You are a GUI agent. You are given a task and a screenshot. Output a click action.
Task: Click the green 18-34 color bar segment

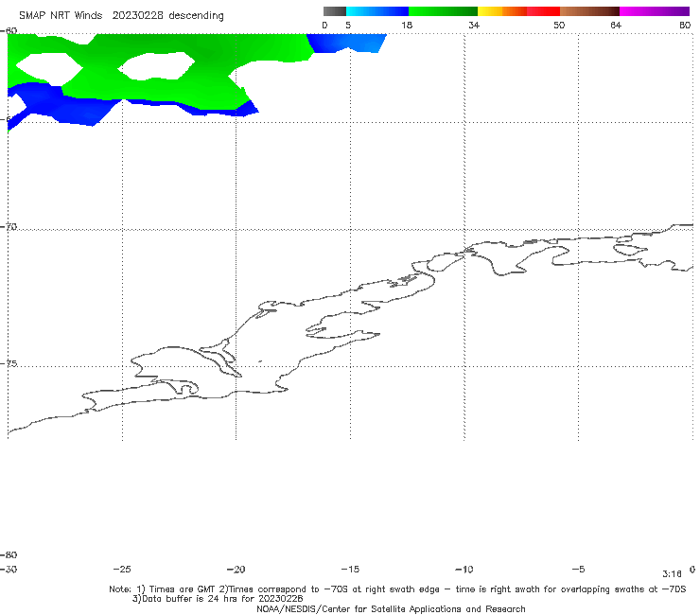point(443,11)
